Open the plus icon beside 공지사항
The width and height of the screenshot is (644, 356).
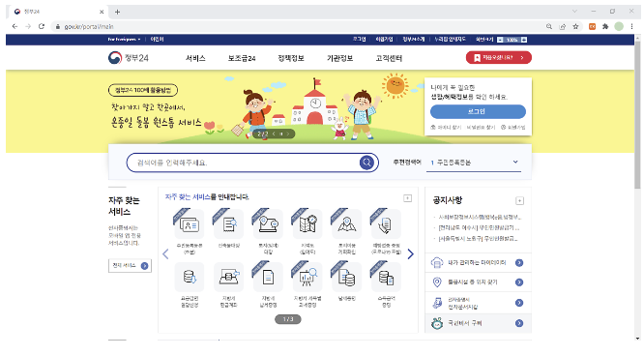pyautogui.click(x=519, y=200)
